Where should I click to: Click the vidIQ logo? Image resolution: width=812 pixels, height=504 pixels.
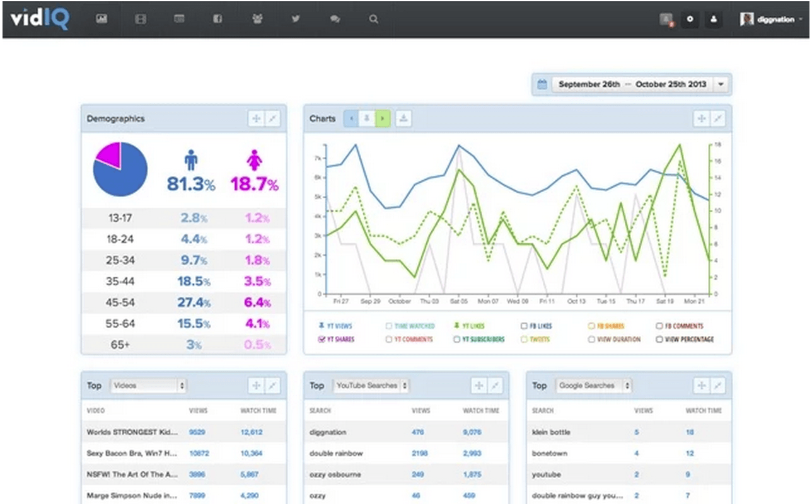(x=39, y=19)
